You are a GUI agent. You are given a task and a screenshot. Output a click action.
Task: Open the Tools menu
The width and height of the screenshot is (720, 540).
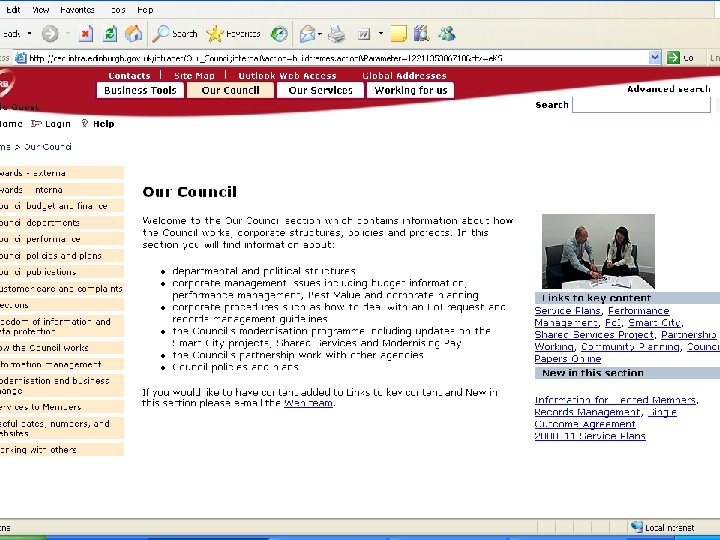point(118,10)
